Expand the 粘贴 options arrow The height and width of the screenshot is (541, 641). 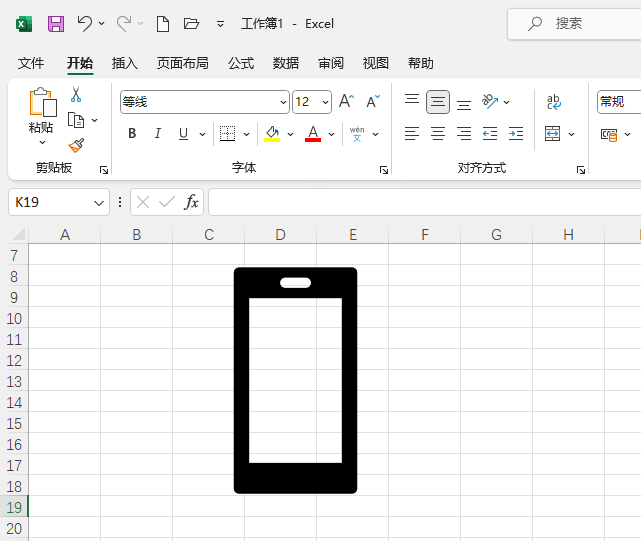42,142
